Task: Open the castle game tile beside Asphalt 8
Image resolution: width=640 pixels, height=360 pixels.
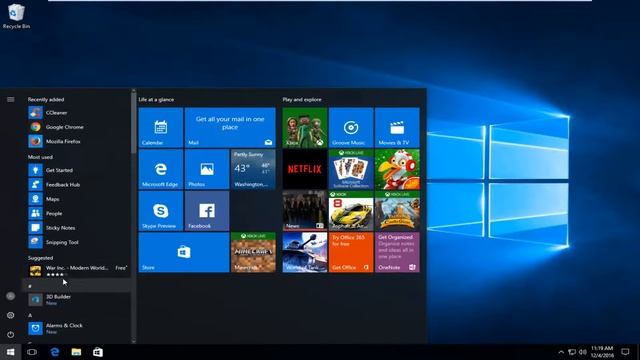Action: (397, 211)
